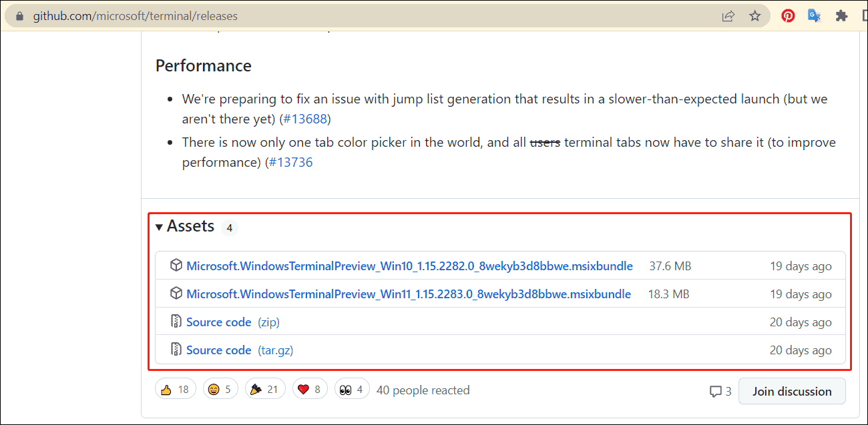Open the Extensions puzzle piece menu

tap(841, 16)
